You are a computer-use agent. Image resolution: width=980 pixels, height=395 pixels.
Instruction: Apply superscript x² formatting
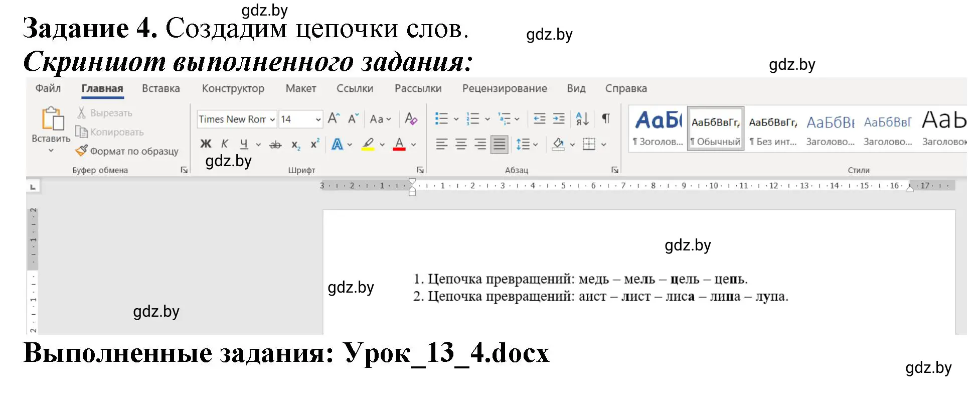(x=315, y=144)
